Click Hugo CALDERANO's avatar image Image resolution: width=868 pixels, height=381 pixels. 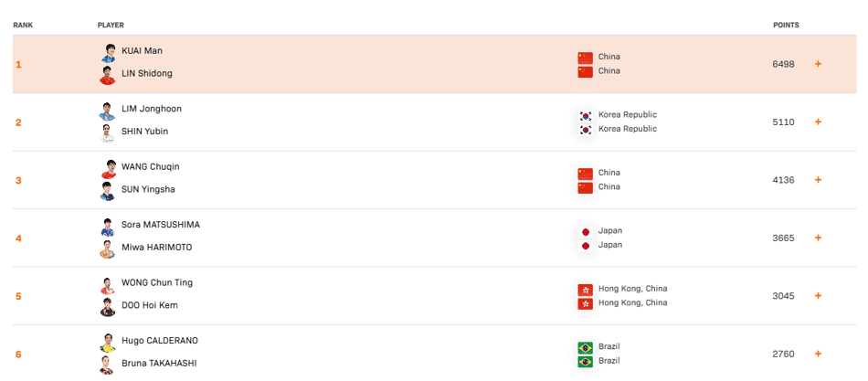pyautogui.click(x=108, y=343)
